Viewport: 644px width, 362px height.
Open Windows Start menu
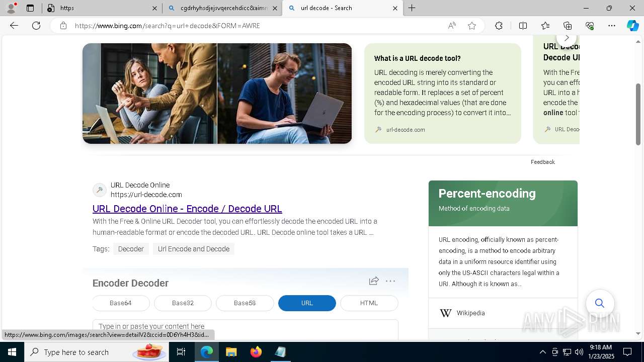[12, 352]
